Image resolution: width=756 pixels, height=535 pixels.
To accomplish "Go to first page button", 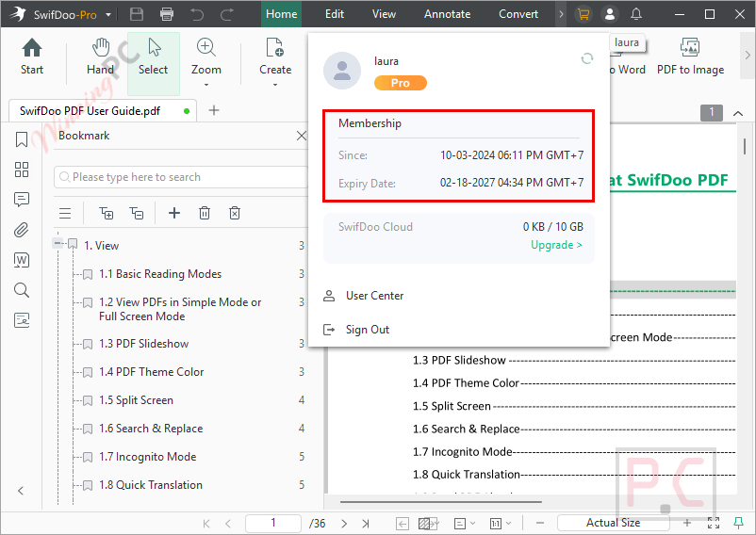I will point(206,524).
